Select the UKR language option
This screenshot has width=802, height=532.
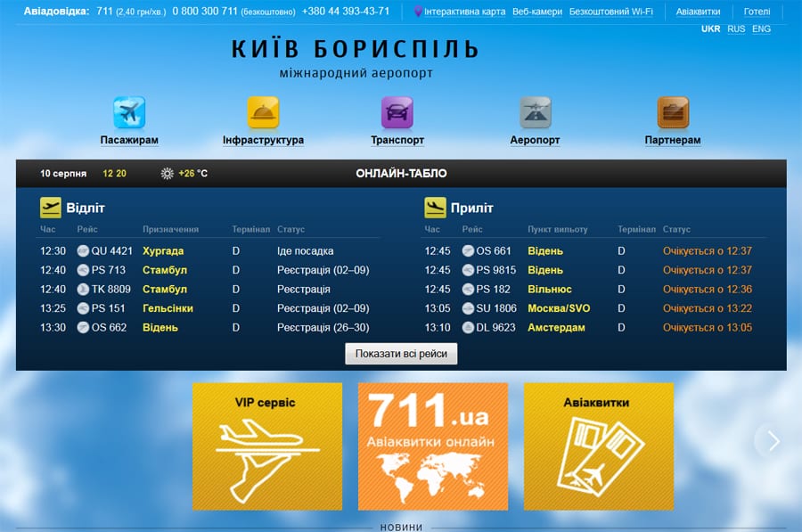pyautogui.click(x=710, y=29)
